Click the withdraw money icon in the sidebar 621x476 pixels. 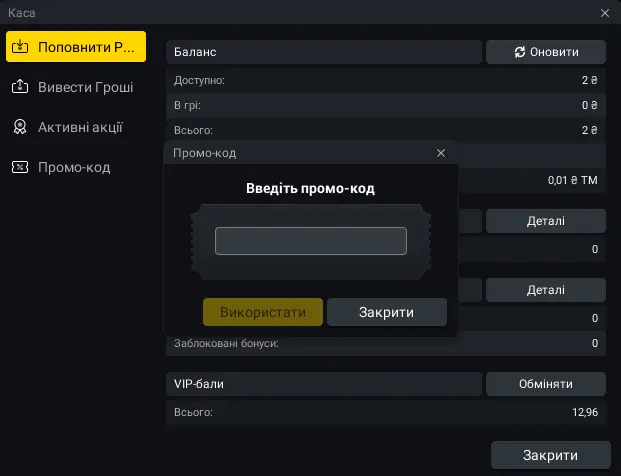coord(19,87)
